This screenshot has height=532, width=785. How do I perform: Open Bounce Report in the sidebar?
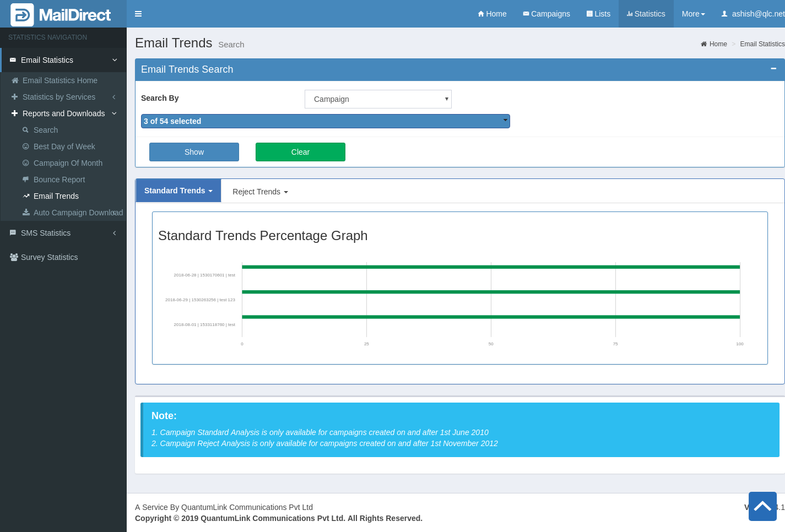click(59, 180)
